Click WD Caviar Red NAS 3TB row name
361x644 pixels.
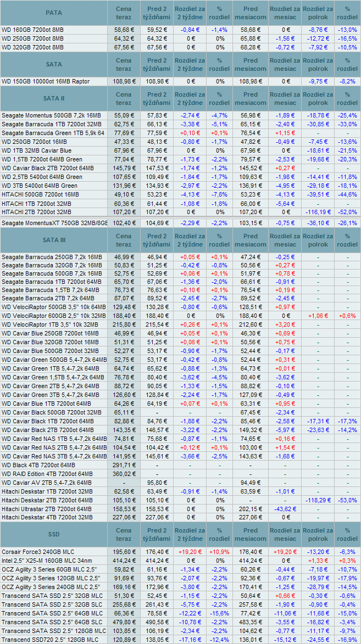point(54,456)
